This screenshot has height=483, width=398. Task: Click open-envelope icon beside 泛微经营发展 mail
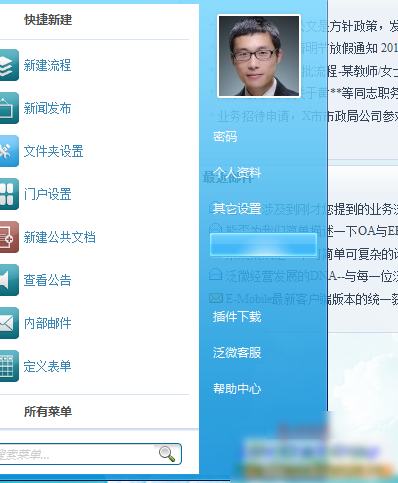click(x=216, y=274)
